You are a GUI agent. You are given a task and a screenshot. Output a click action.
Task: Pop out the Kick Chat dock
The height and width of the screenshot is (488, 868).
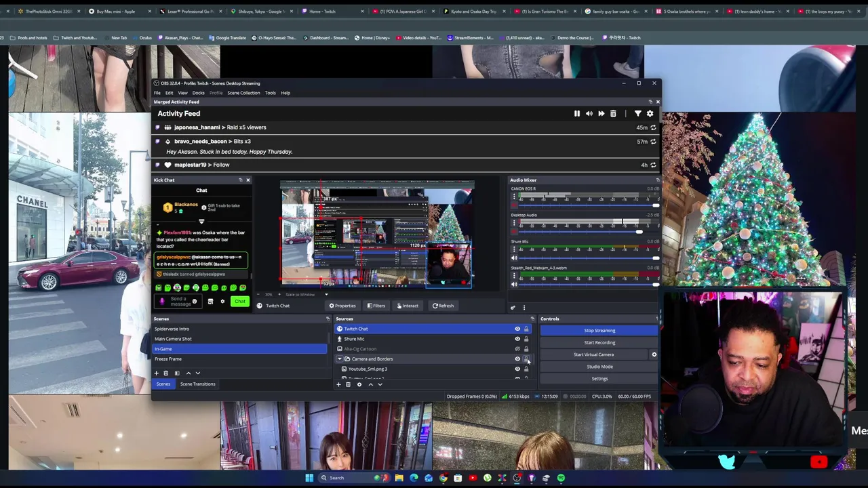tap(240, 180)
